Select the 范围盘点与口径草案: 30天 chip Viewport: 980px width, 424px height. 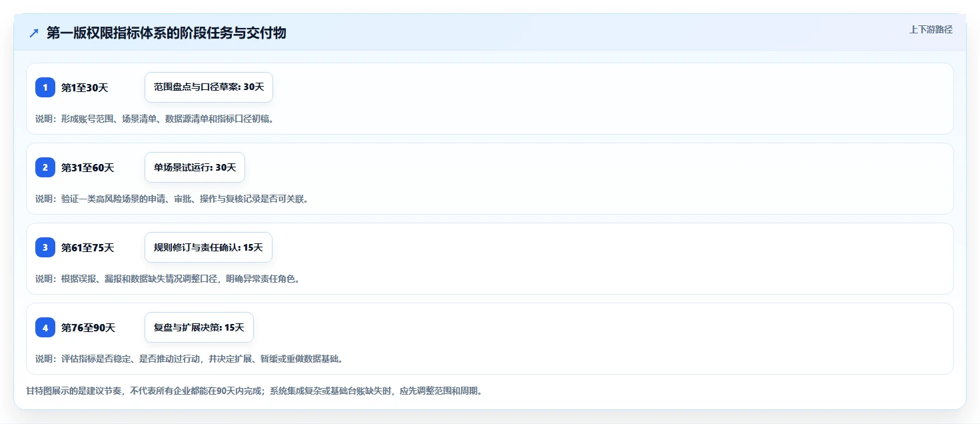[209, 87]
